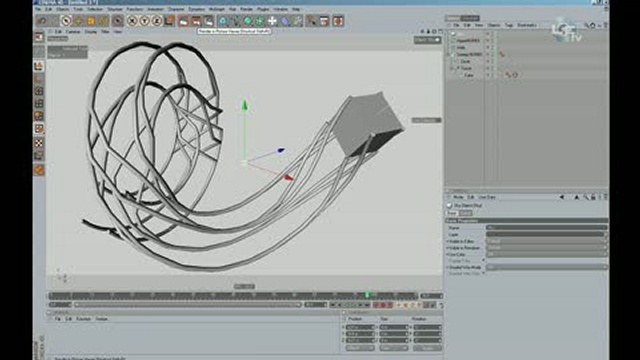The image size is (640, 360).
Task: Click the Apply button in Coordinates panel
Action: click(x=427, y=348)
